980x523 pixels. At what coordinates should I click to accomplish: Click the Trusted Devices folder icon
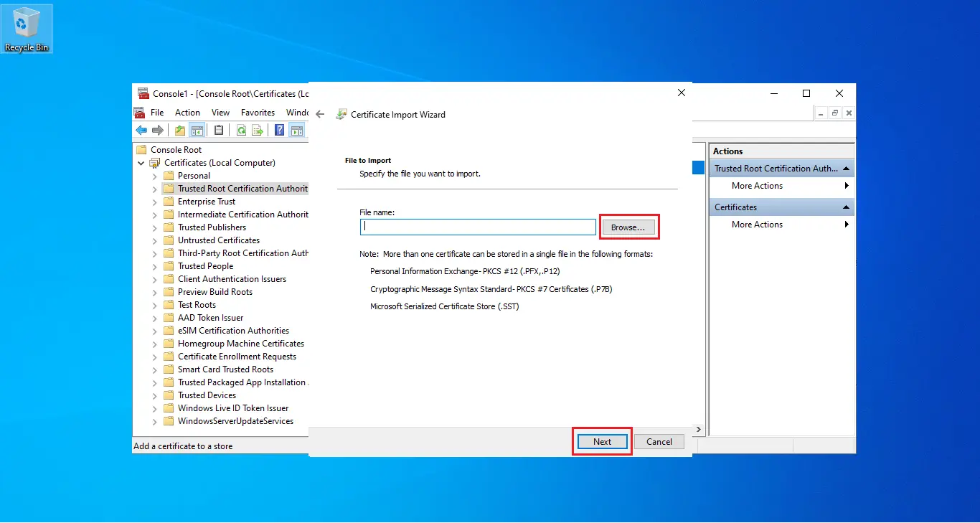tap(169, 395)
